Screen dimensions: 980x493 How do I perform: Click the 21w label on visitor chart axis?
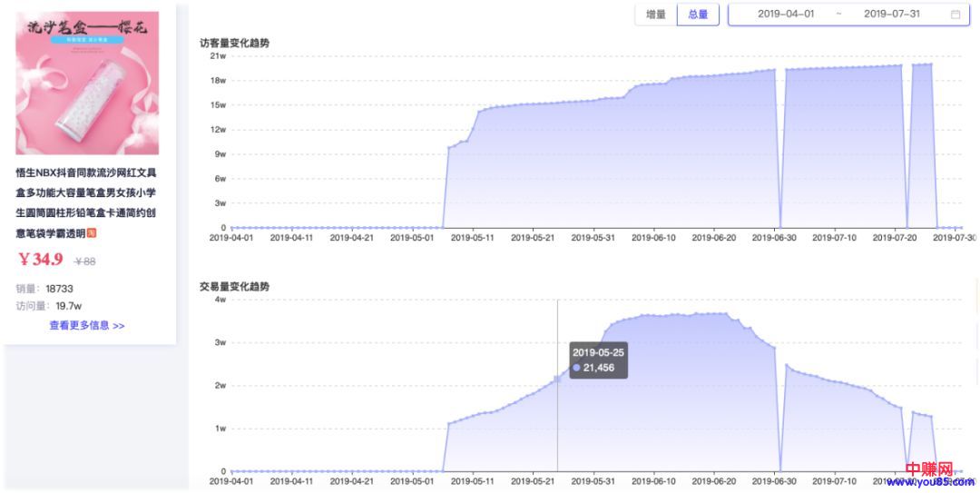[218, 55]
